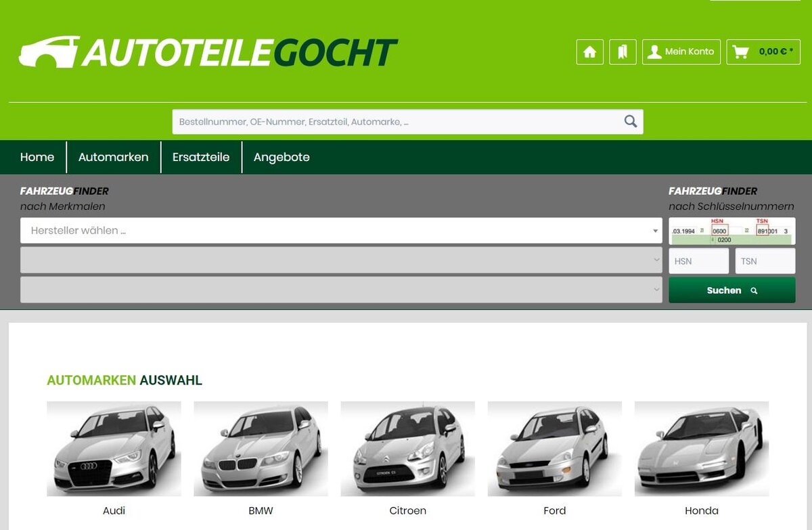
Task: Open the BMW brand link text
Action: click(x=261, y=511)
